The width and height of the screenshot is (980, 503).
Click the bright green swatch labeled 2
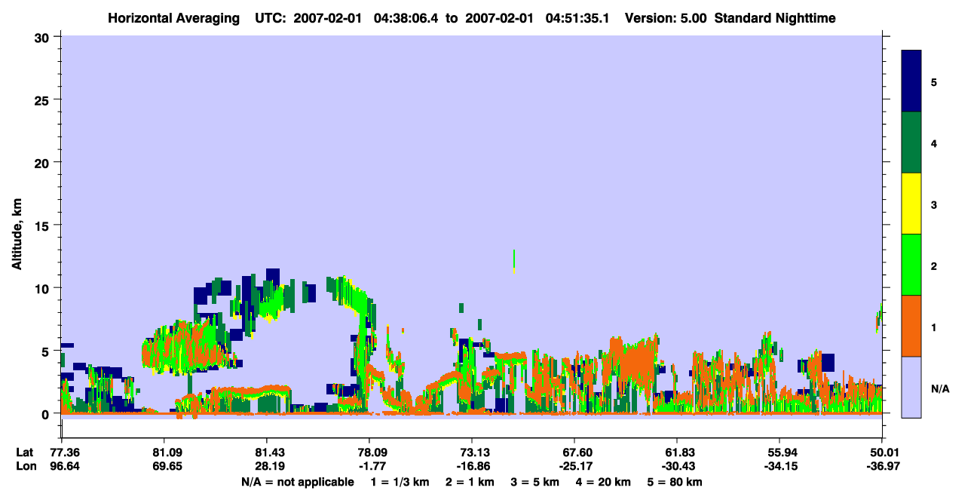(911, 265)
